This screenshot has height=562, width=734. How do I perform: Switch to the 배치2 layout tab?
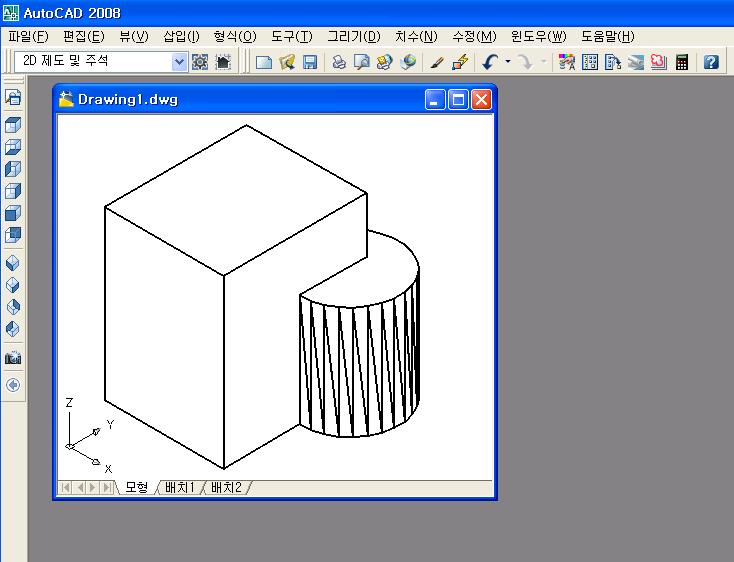click(225, 488)
